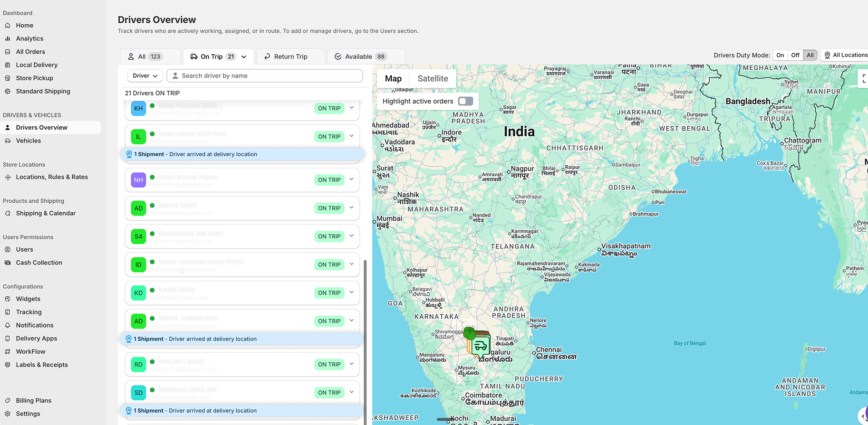
Task: Open Standard Shipping section
Action: coord(43,91)
